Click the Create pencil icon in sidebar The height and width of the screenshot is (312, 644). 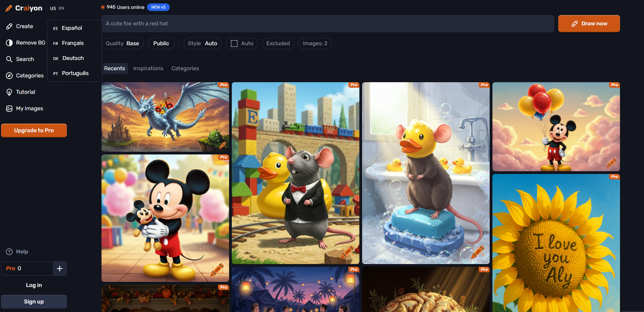(9, 26)
